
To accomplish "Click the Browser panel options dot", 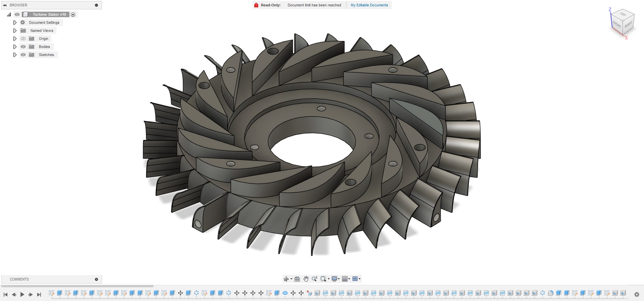I will tap(96, 5).
